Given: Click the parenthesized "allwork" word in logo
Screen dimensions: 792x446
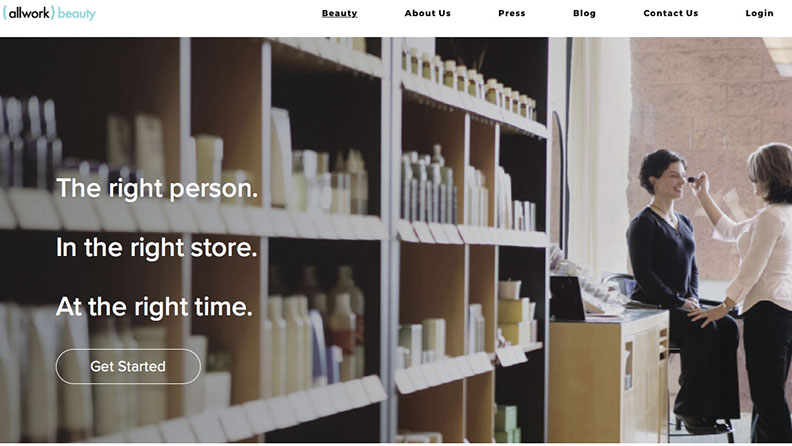Looking at the screenshot, I should click(28, 13).
